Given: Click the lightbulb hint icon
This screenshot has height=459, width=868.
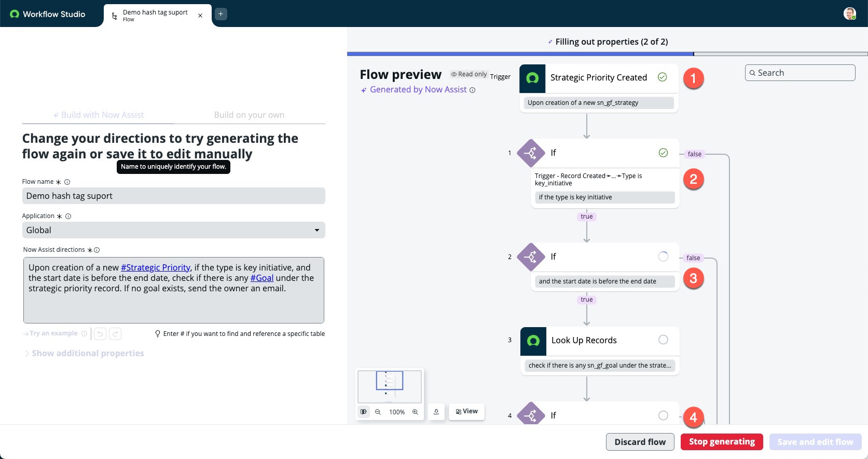Looking at the screenshot, I should (x=158, y=333).
